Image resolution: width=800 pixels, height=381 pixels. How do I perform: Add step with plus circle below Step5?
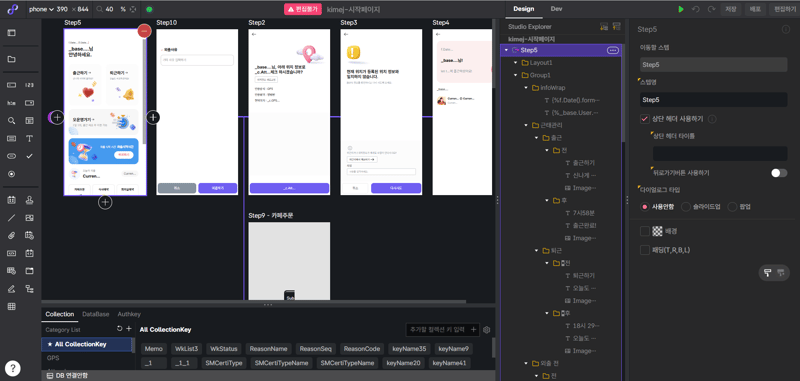[x=105, y=202]
